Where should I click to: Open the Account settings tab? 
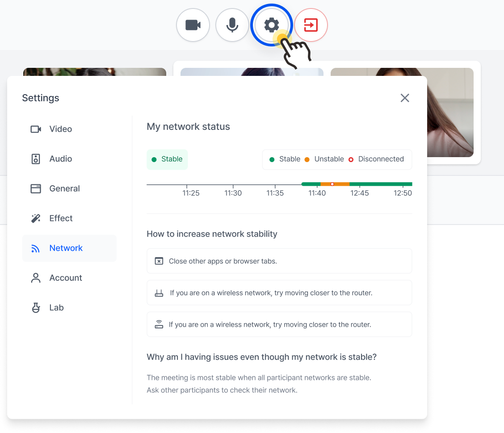pyautogui.click(x=69, y=278)
